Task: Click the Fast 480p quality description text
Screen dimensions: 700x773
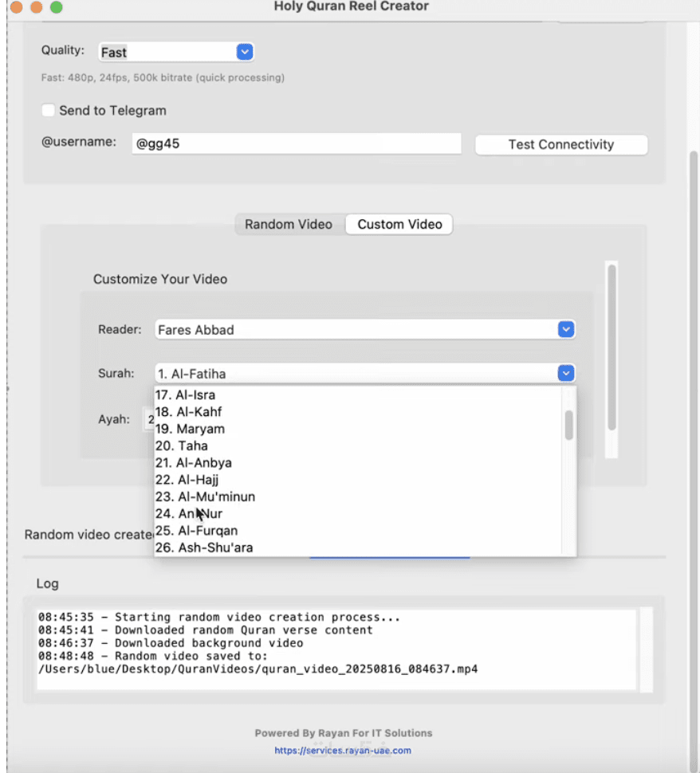Action: [163, 77]
